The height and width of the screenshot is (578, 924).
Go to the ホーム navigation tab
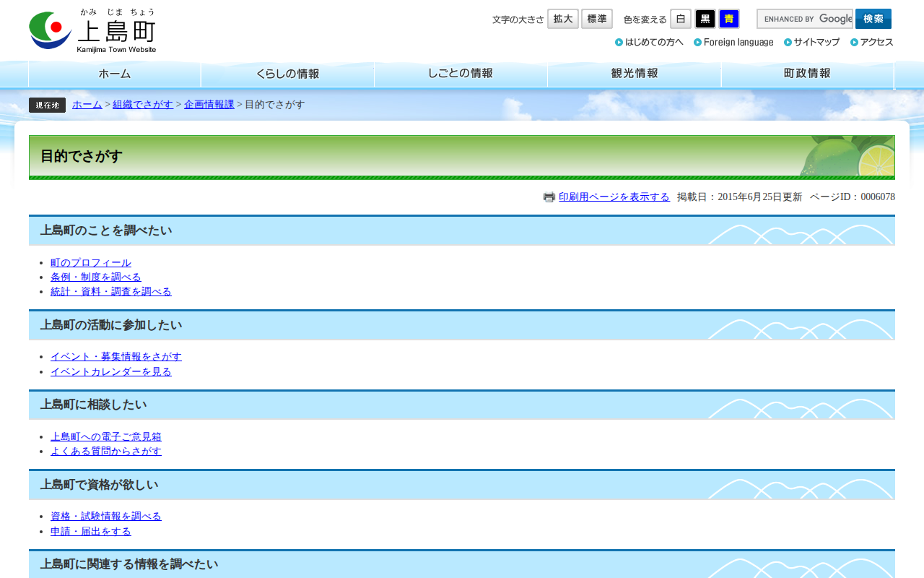(x=115, y=74)
